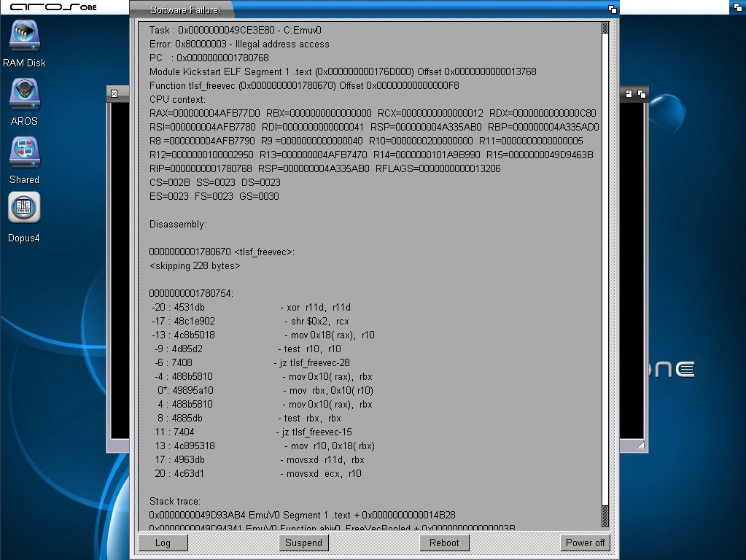Click the zoom gadget on the black background window
Image resolution: width=746 pixels, height=560 pixels.
point(629,93)
